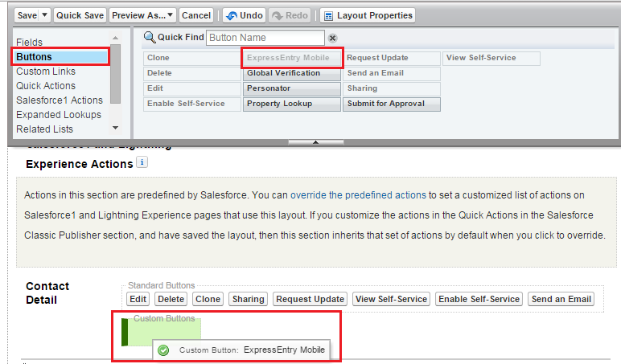Clear the Quick Find field
The image size is (621, 364).
tap(333, 38)
